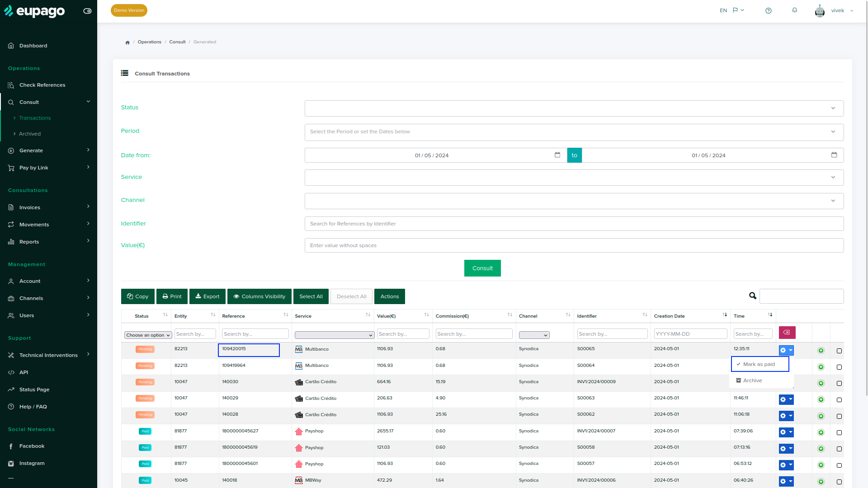Expand details for row S00063 plus icon
Screen dimensions: 868x488
[821, 399]
